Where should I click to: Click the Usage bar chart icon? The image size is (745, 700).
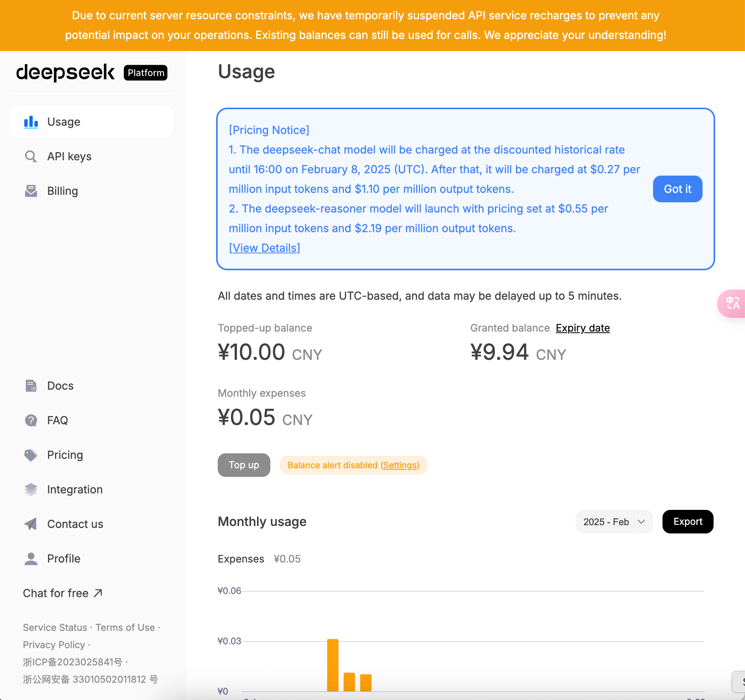click(x=31, y=122)
